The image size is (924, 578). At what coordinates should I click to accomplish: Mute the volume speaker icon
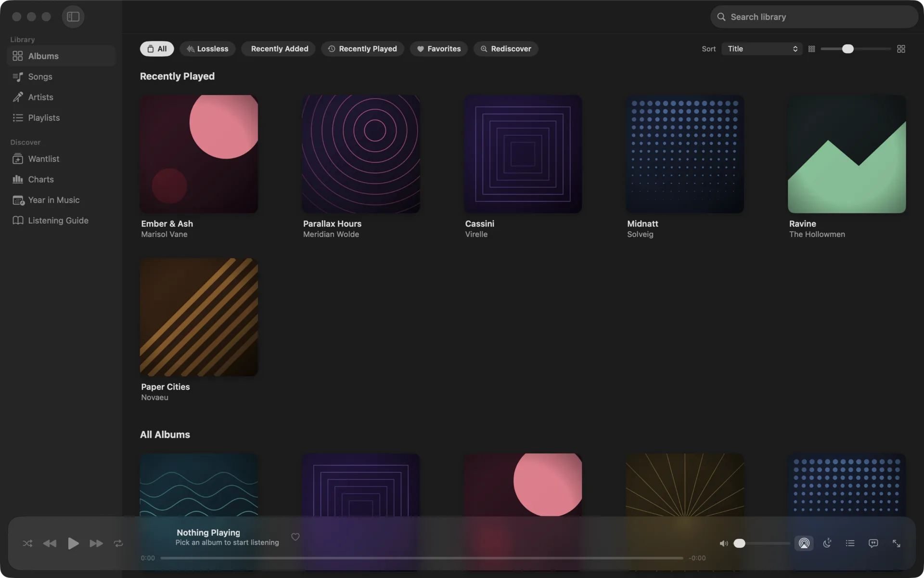tap(724, 543)
